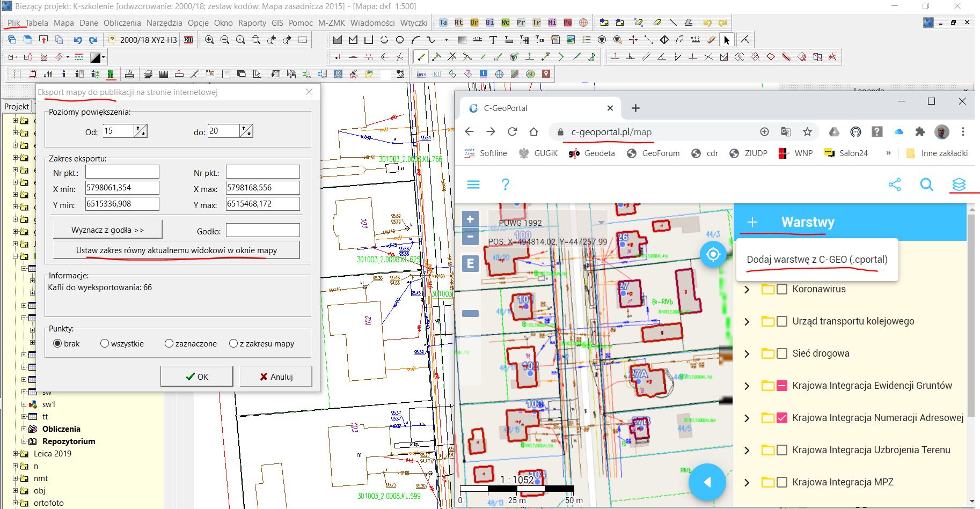Select the eraser tool in top toolbar
Screen dimensions: 980x509
coord(657,23)
